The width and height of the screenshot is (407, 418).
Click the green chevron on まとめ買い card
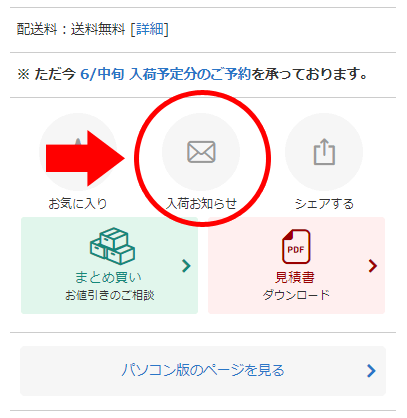[186, 266]
